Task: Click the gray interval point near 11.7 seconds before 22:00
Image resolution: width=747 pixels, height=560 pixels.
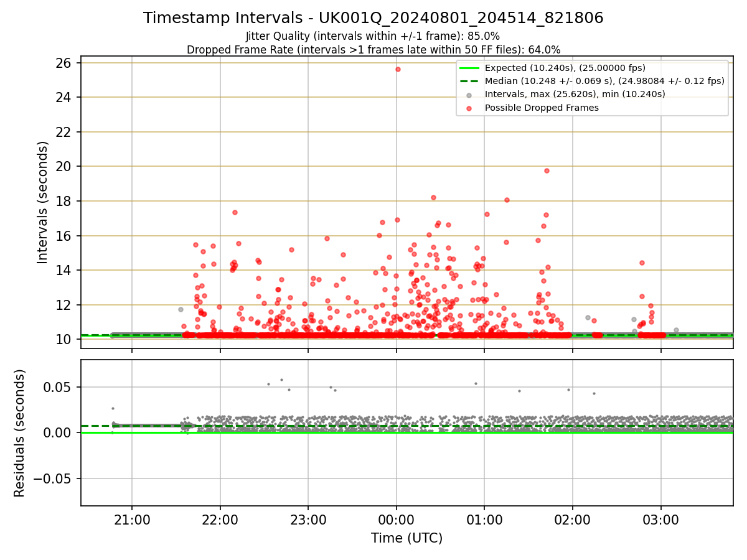Action: [x=181, y=309]
